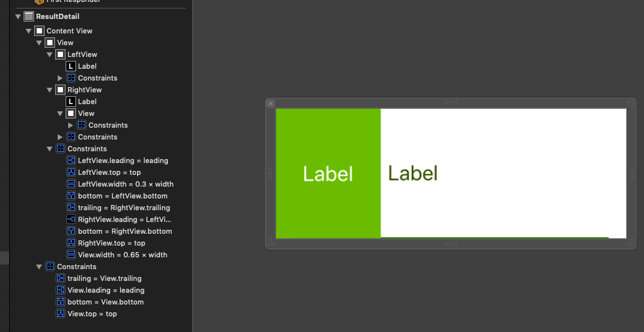The image size is (644, 332).
Task: Select trailing = RightView.trailing constraint
Action: (x=124, y=208)
